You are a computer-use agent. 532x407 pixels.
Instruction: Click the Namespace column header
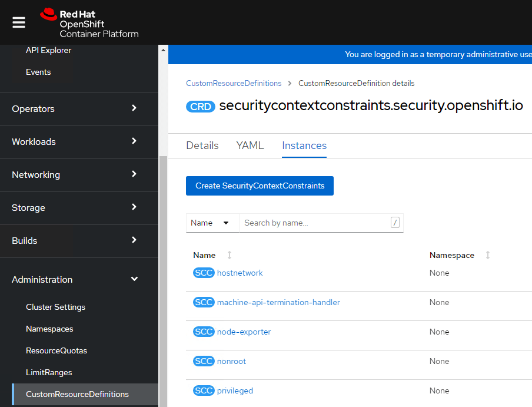click(452, 255)
